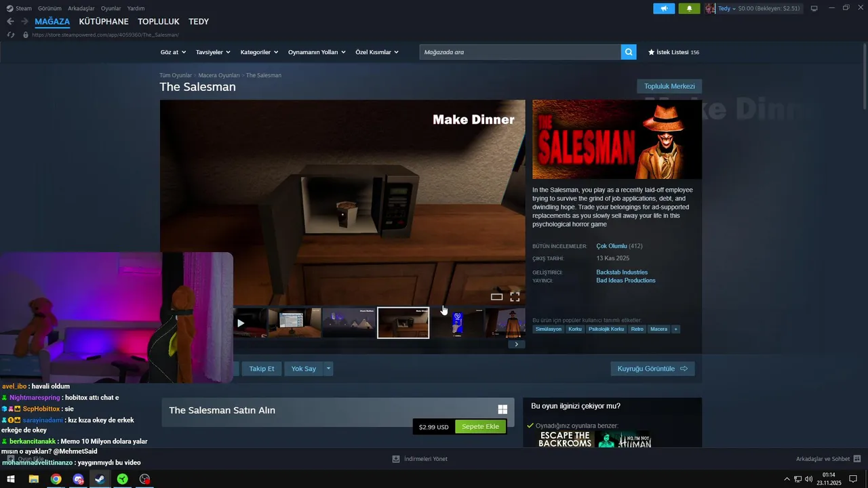The height and width of the screenshot is (488, 868).
Task: Click the Windows platform icon in purchase box
Action: [x=502, y=409]
